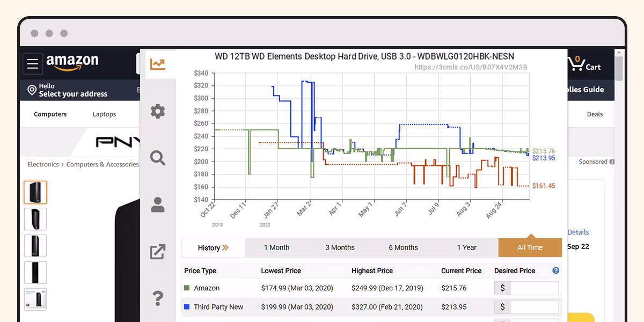This screenshot has width=644, height=322.
Task: Select the All Time range tab
Action: click(x=530, y=247)
